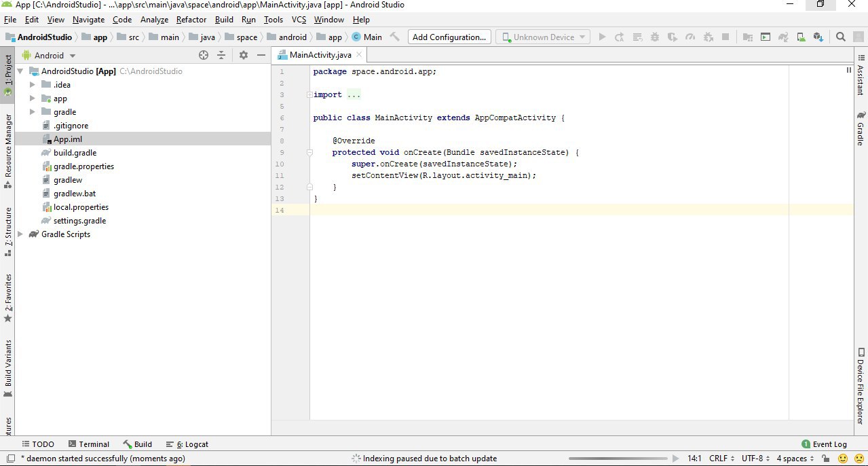Open the File menu

(10, 20)
